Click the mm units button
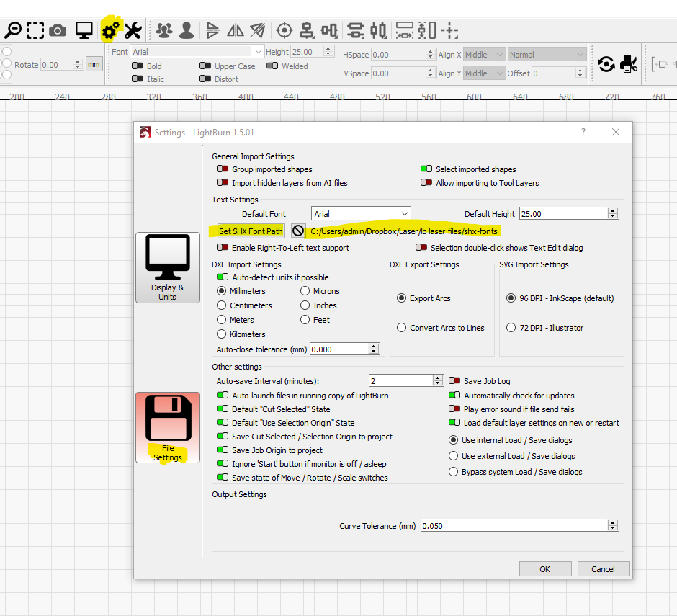677x616 pixels. 94,64
